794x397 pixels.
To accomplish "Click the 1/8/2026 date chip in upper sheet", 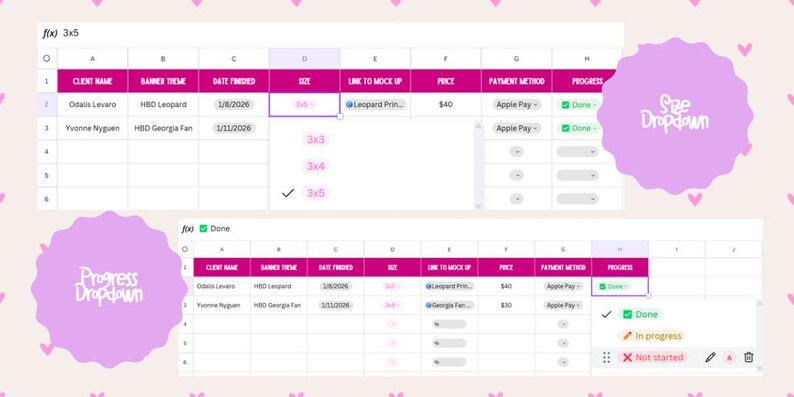I will pos(233,105).
